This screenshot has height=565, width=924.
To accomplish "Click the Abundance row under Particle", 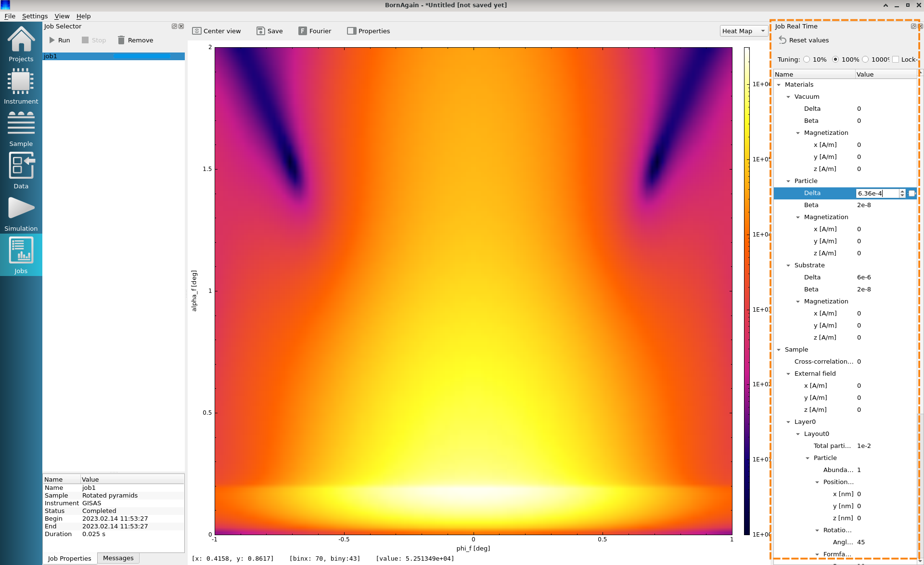I will (845, 470).
